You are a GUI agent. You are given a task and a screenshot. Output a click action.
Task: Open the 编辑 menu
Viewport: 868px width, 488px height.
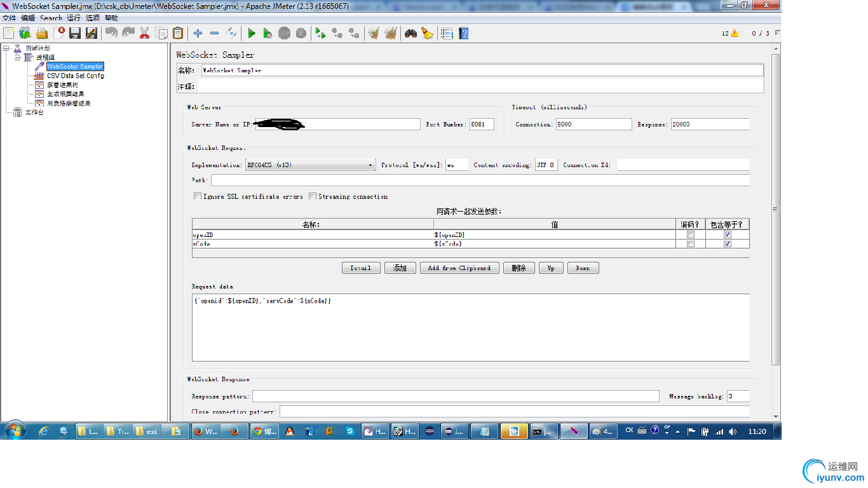[28, 18]
